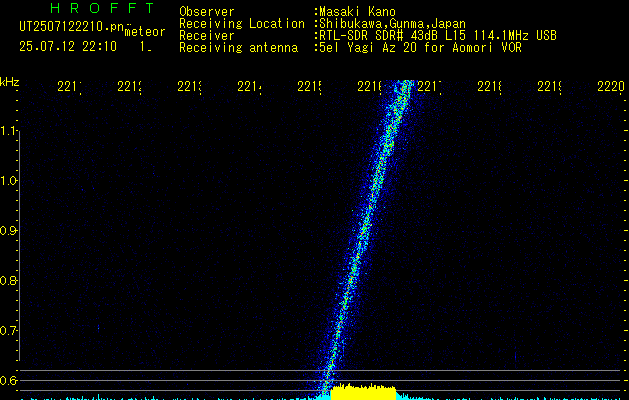Click the 'Observer' field label
Image resolution: width=629 pixels, height=400 pixels.
[x=207, y=12]
